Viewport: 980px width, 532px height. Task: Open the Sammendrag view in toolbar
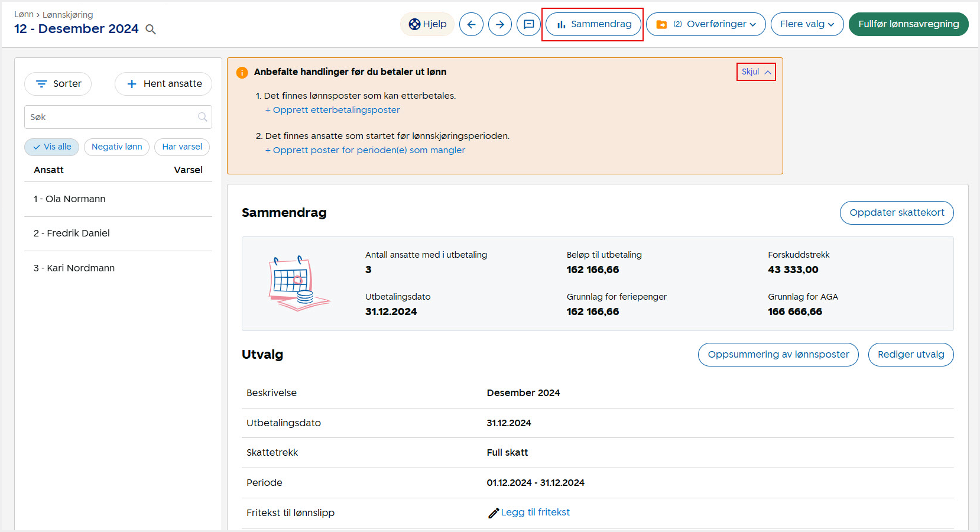593,24
